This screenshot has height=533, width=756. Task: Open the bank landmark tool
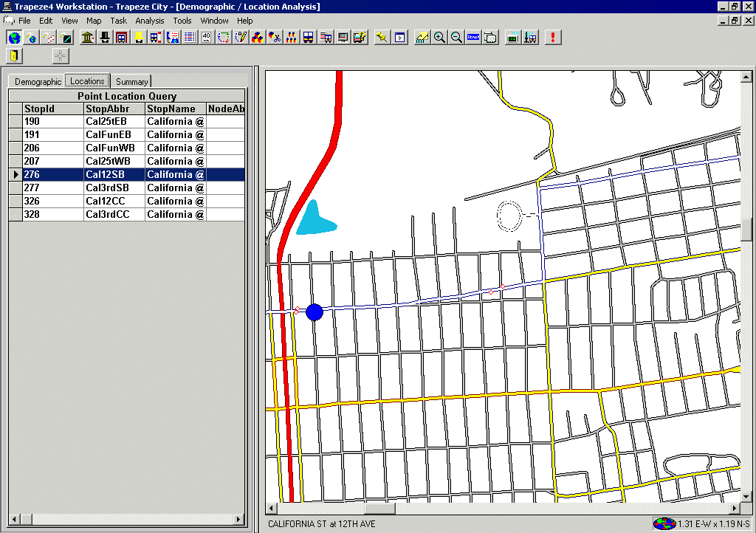click(86, 36)
